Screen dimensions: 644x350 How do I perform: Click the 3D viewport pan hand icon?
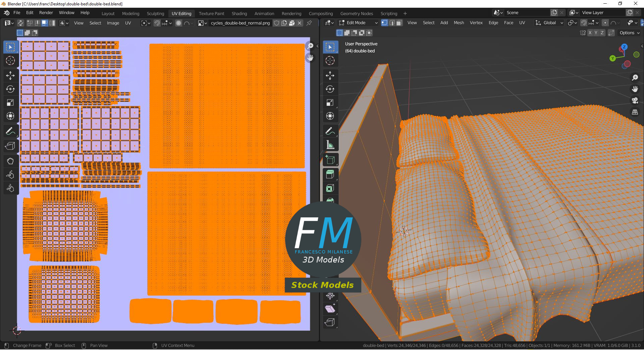[635, 89]
